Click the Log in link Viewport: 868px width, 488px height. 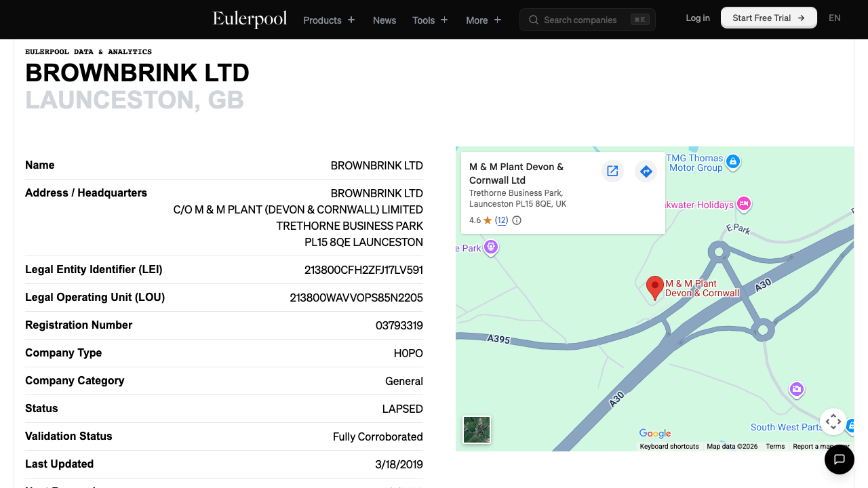697,18
